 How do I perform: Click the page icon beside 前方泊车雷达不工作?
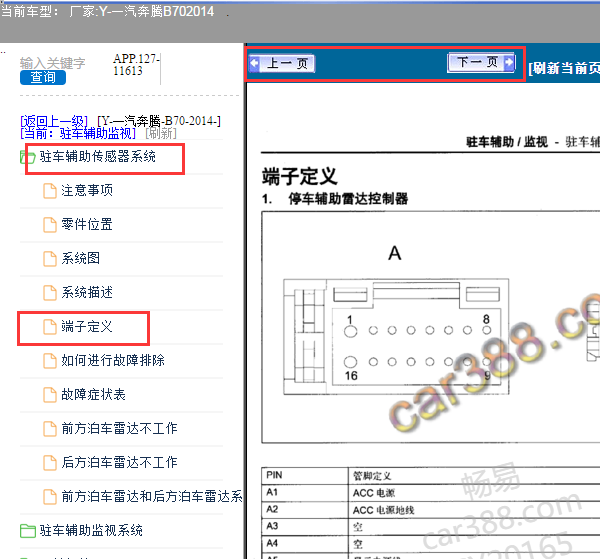pyautogui.click(x=50, y=429)
